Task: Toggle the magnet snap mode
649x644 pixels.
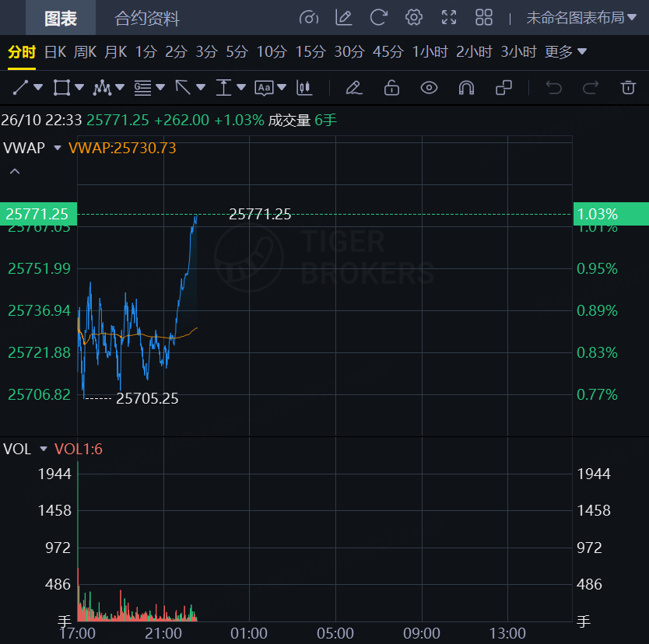Action: coord(466,88)
